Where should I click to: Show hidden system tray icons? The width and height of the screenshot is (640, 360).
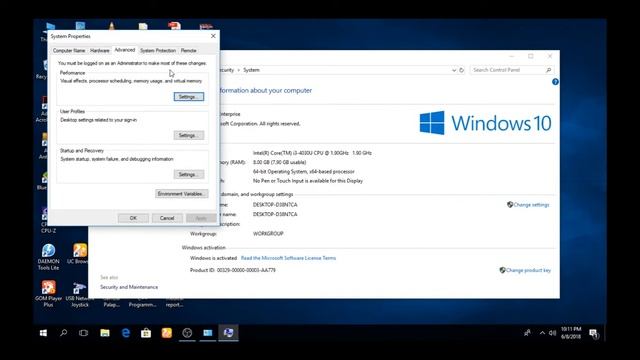tap(542, 333)
